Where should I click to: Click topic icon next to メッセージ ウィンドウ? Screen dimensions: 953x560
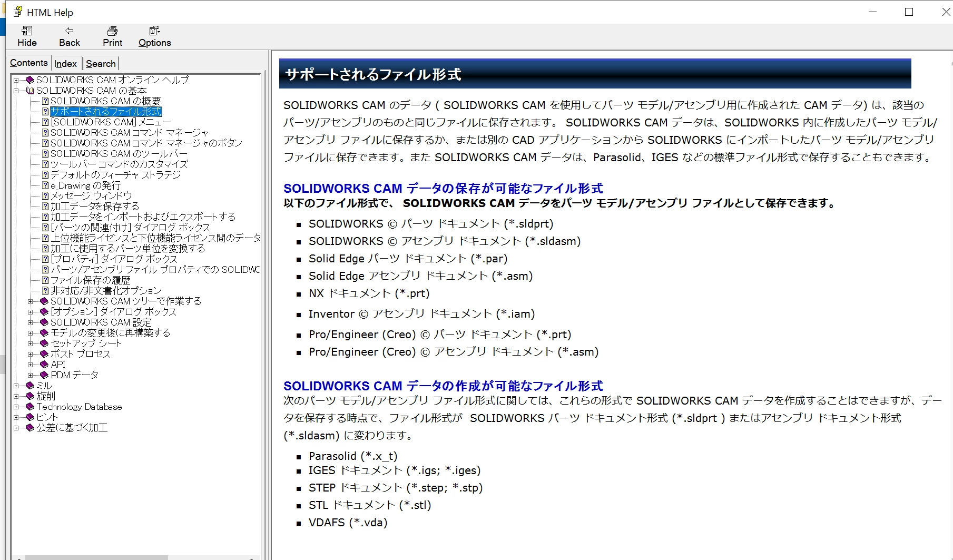45,196
